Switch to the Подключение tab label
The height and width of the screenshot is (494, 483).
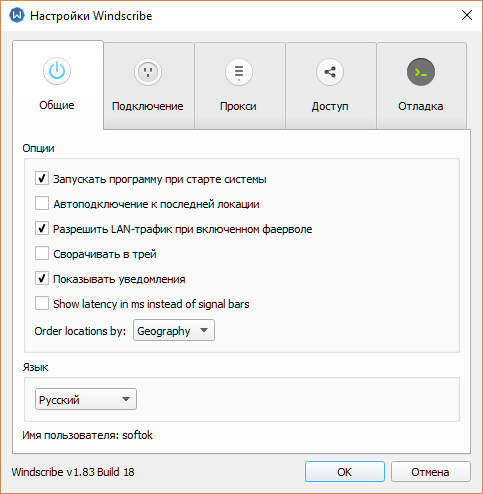148,106
